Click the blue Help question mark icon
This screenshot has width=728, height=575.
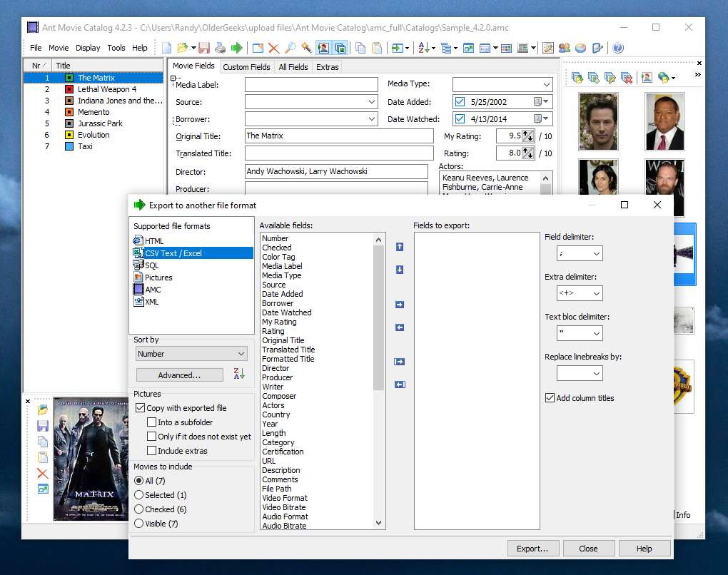[x=618, y=48]
